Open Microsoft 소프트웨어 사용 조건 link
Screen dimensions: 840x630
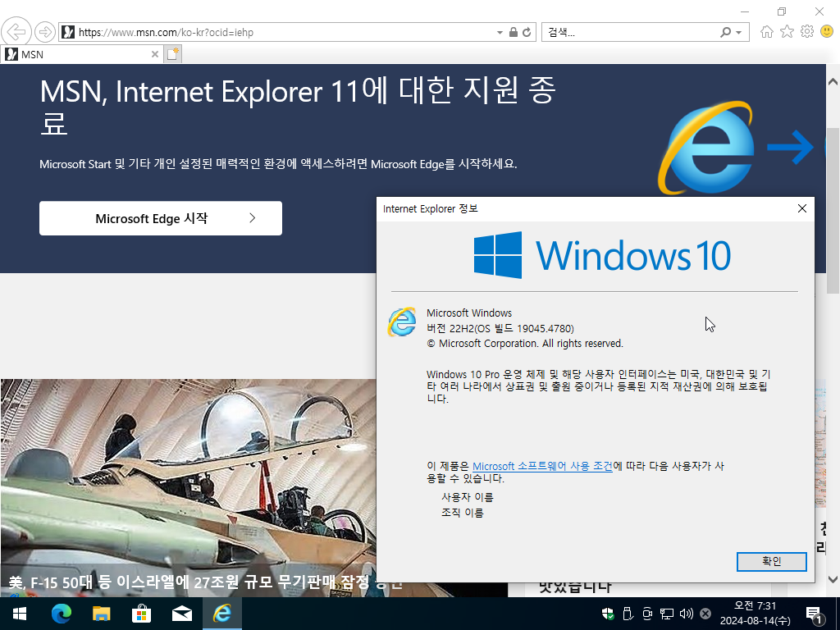click(x=542, y=466)
